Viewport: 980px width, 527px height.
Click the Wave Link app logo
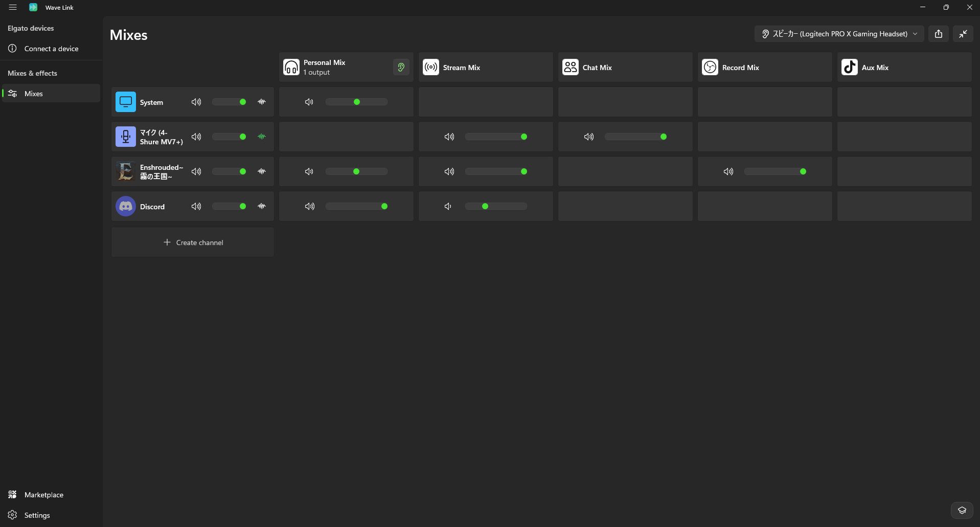coord(33,7)
